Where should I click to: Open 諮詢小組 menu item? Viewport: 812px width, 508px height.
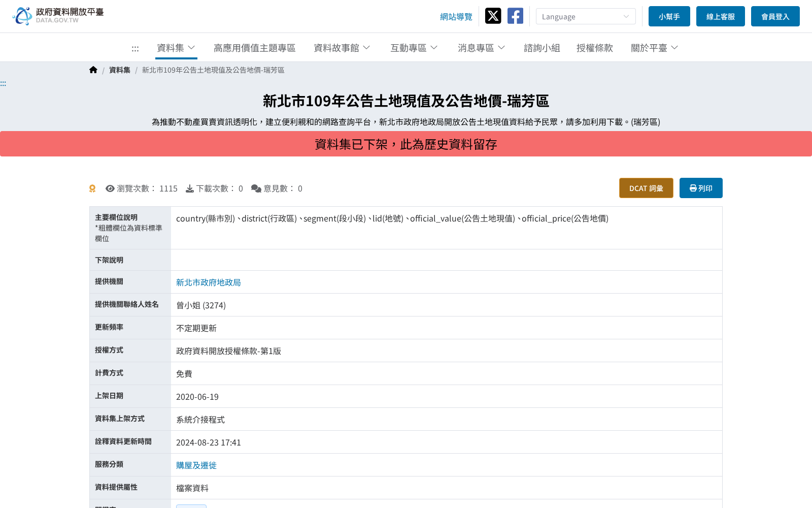click(542, 48)
